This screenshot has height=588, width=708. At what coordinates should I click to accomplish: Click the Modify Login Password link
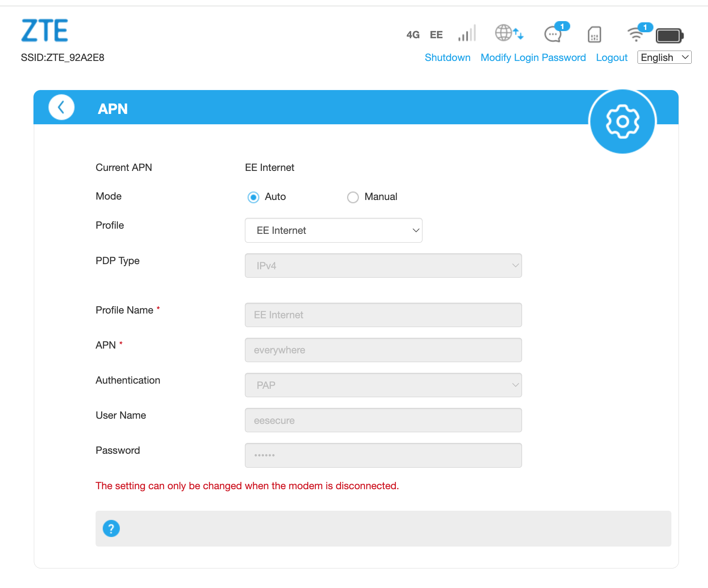tap(533, 57)
